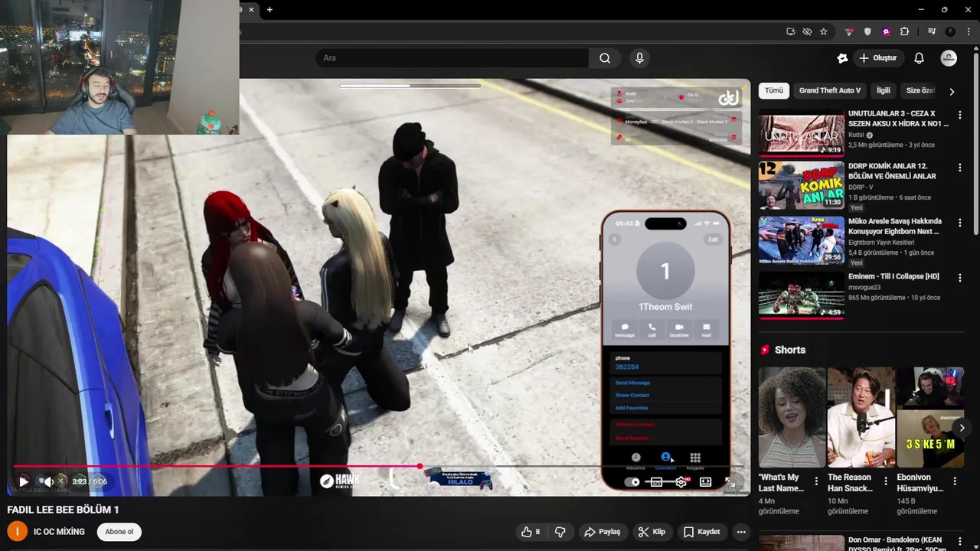Show the next Shorts with the arrow
980x551 pixels.
click(962, 428)
